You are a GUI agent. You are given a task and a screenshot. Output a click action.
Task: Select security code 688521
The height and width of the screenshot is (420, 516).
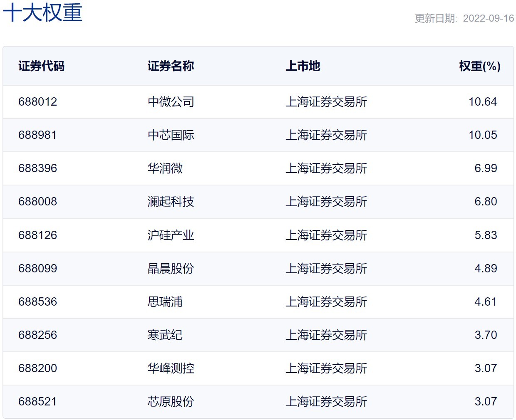(37, 402)
